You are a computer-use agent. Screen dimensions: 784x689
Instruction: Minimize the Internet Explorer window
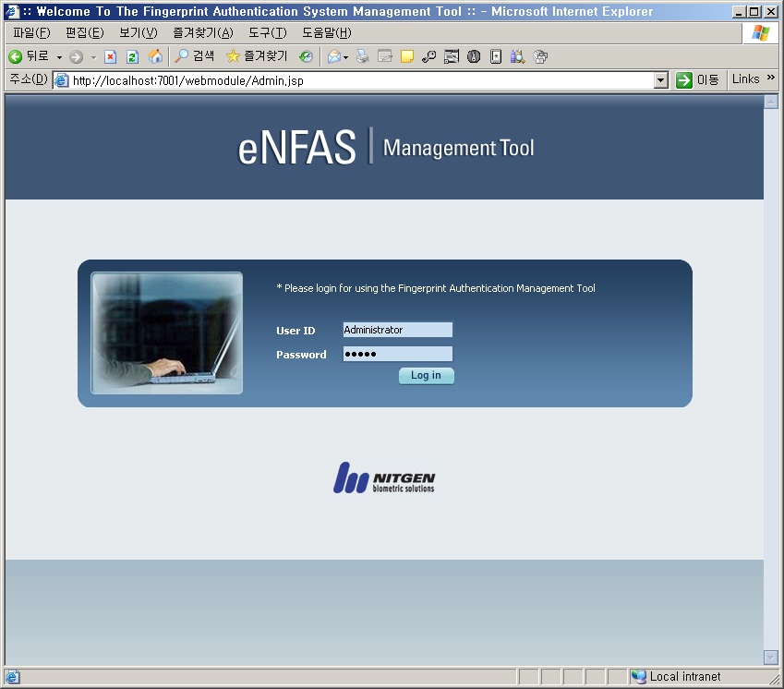(739, 11)
